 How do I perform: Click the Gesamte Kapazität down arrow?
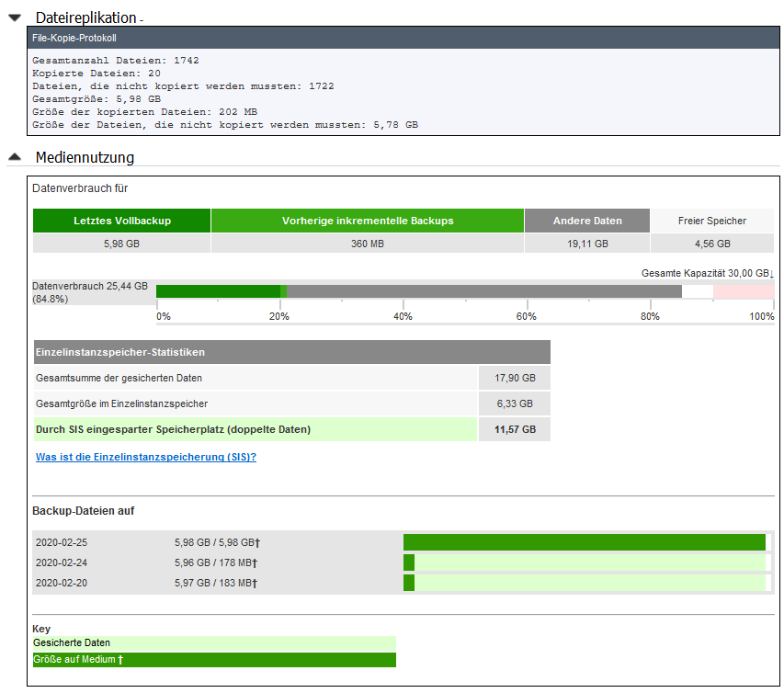[x=771, y=274]
